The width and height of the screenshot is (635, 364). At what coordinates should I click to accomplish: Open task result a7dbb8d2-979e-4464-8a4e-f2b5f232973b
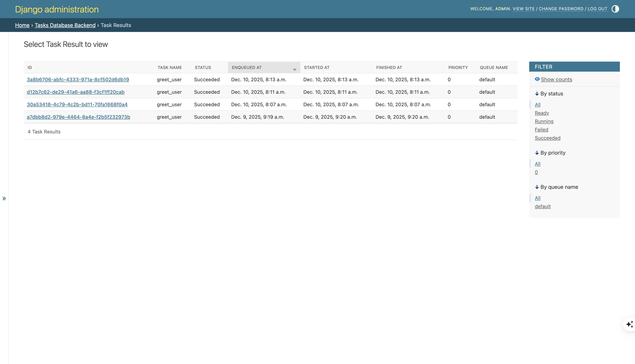78,117
